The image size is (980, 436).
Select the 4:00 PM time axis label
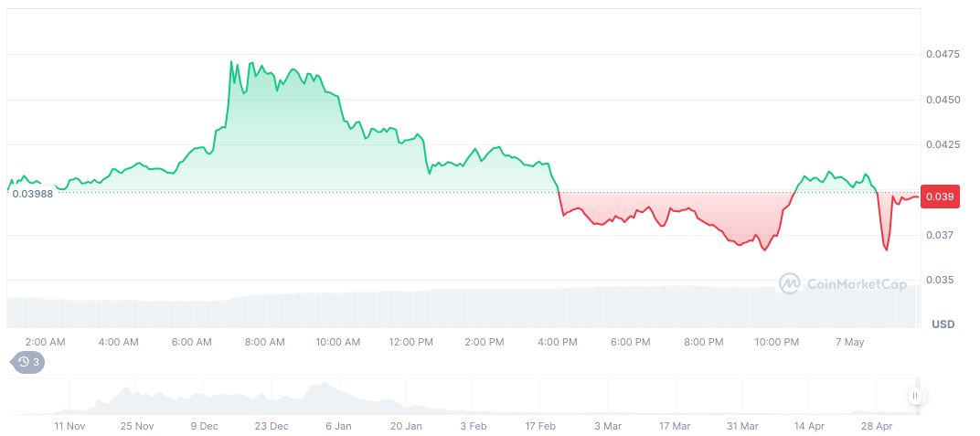[557, 342]
